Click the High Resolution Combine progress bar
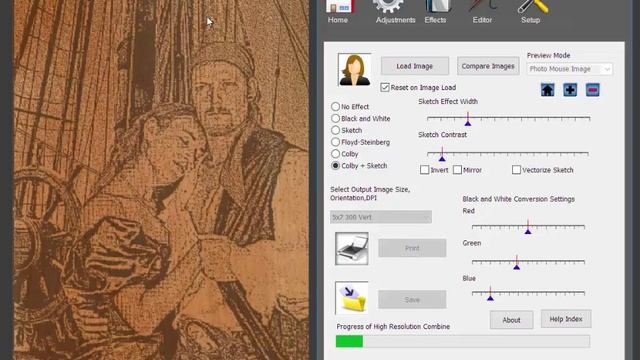Viewport: 640px width, 360px height. tap(463, 341)
